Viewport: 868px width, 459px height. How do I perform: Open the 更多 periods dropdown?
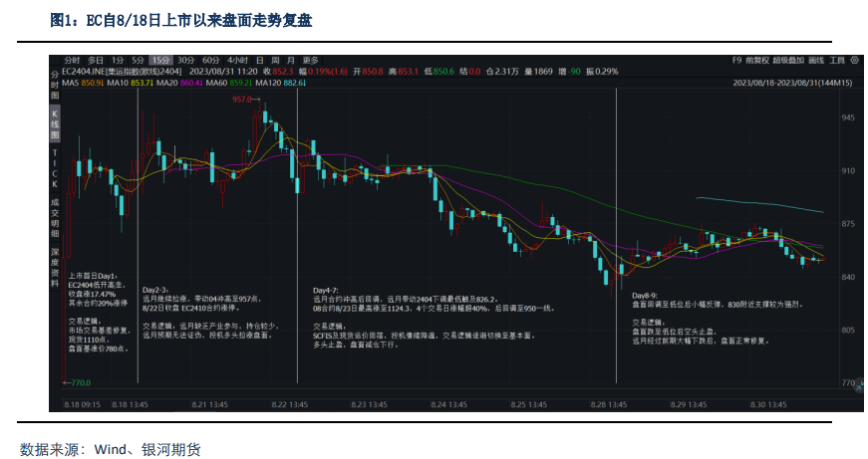coord(311,61)
